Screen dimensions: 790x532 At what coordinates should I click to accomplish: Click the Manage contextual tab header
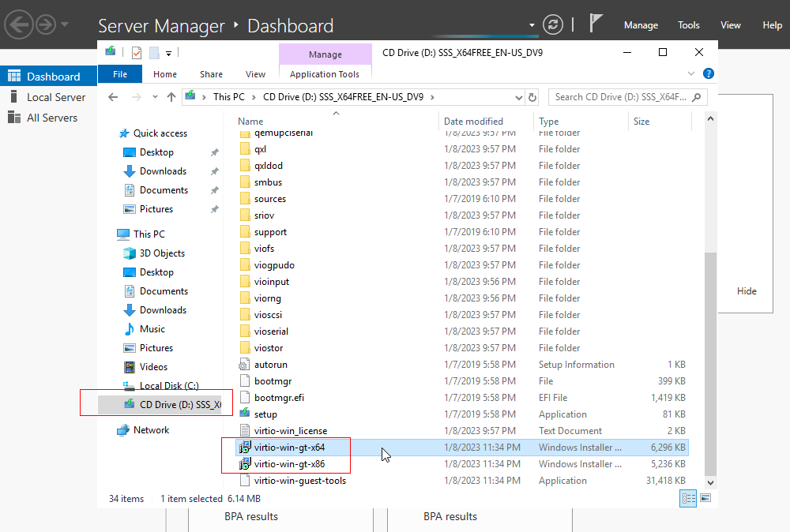tap(325, 54)
